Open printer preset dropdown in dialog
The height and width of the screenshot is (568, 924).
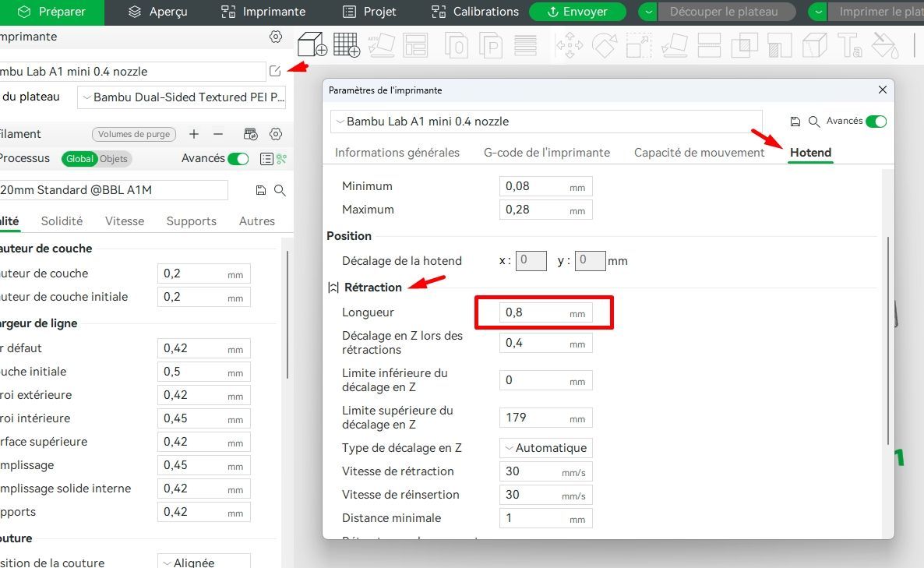coord(545,122)
